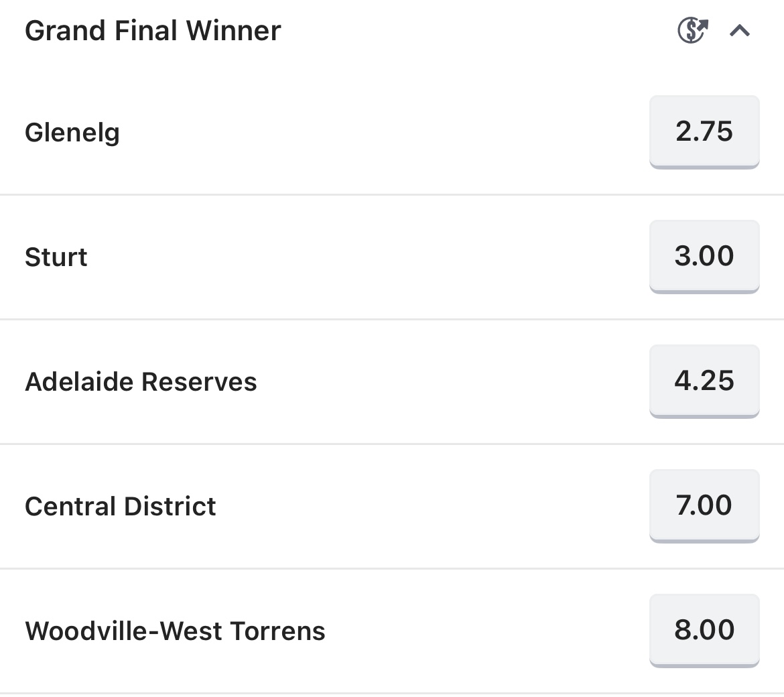Choose Adelaide Reserves 4.25 odds button

coord(704,381)
